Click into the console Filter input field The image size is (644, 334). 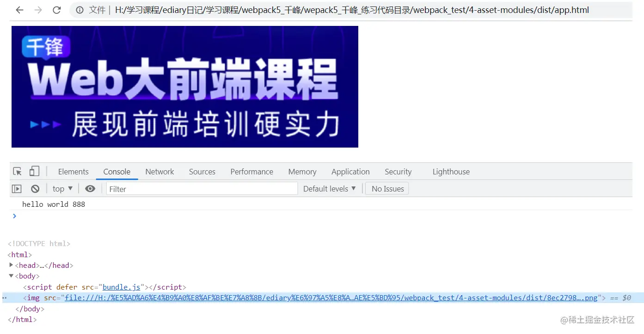(202, 189)
